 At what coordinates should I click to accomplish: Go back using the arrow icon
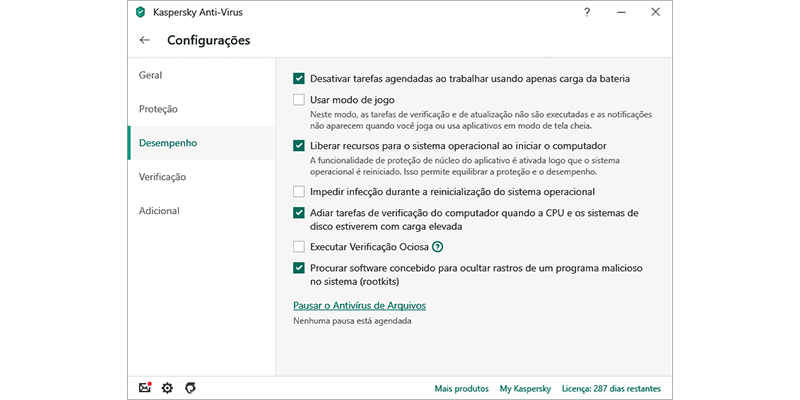click(145, 40)
